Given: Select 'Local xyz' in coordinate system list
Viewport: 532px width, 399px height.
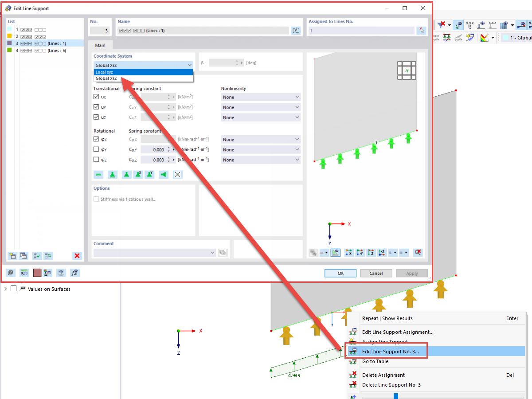Looking at the screenshot, I should click(x=144, y=72).
